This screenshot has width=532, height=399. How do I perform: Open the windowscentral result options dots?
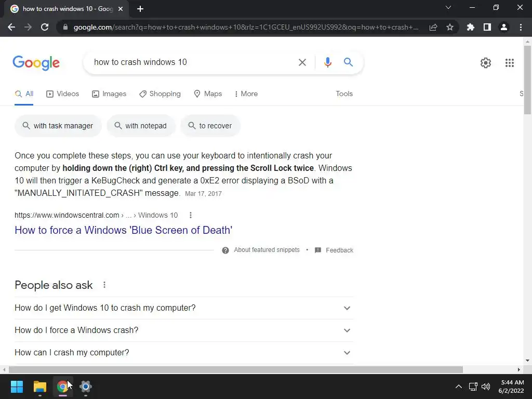pyautogui.click(x=191, y=215)
